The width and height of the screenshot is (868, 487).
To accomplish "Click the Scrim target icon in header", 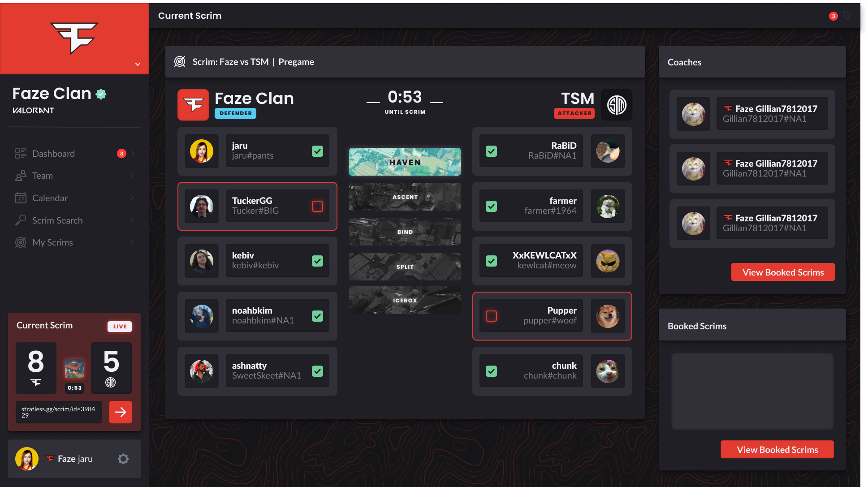I will [x=180, y=61].
